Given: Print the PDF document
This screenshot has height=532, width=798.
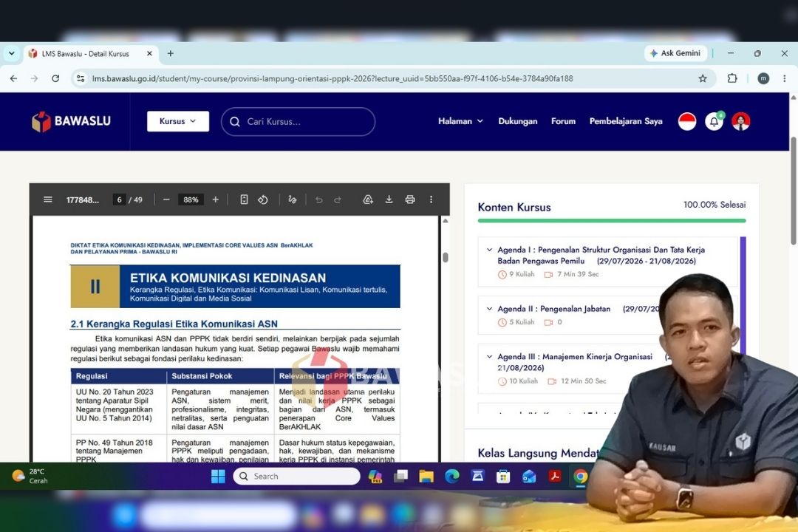Looking at the screenshot, I should (x=410, y=199).
